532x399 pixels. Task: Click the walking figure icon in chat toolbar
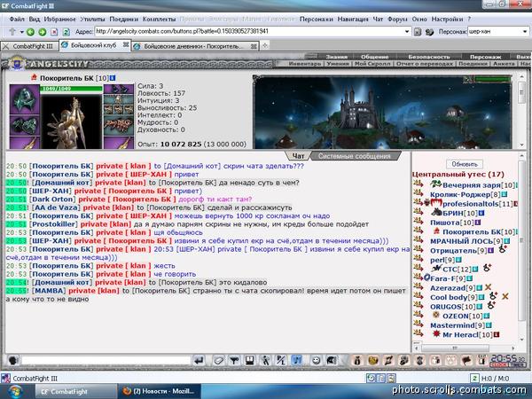(265, 360)
